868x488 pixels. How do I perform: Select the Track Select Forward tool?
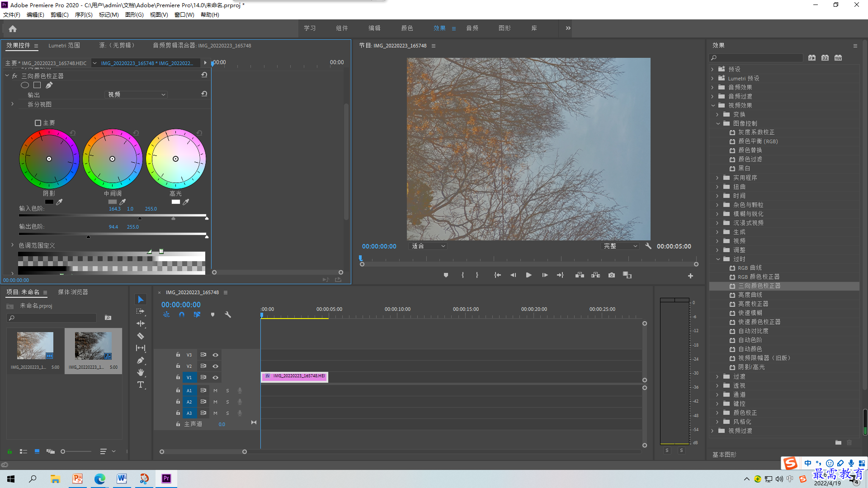coord(141,312)
